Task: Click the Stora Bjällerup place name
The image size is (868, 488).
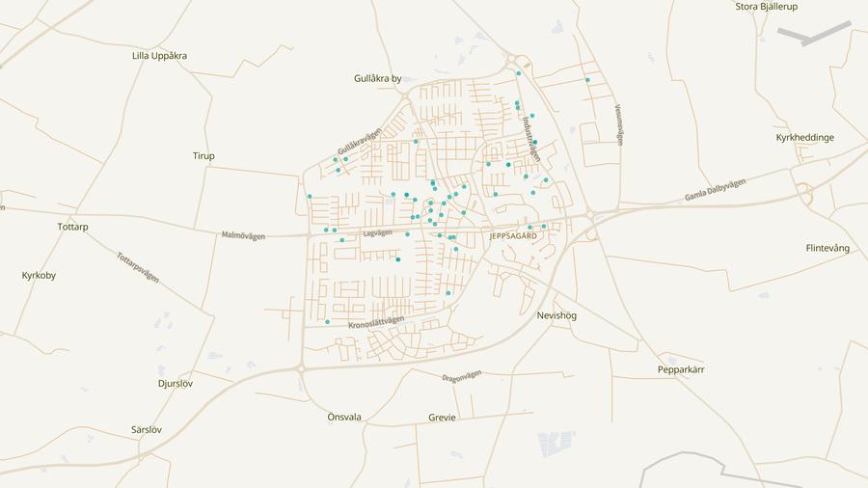Action: (x=766, y=7)
